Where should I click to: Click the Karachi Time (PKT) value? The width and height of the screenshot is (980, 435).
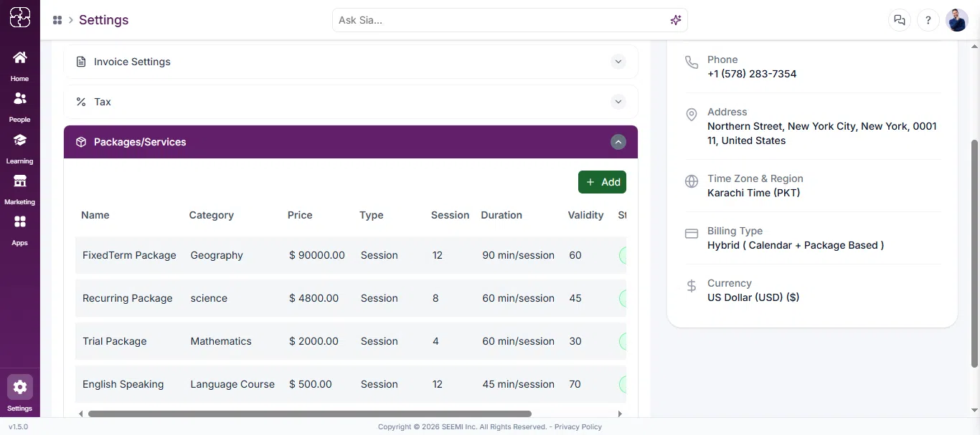(754, 193)
